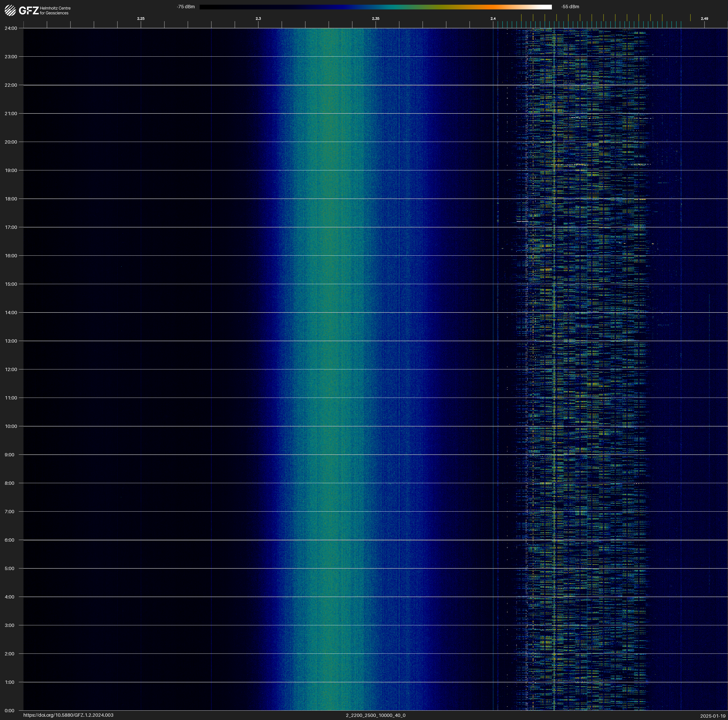Screen dimensions: 728x720
Task: Click the 2025-01-19 date label
Action: (713, 716)
